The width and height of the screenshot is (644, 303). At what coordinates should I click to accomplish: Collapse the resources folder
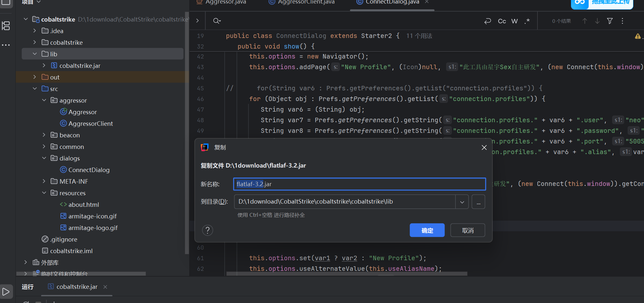pyautogui.click(x=44, y=193)
